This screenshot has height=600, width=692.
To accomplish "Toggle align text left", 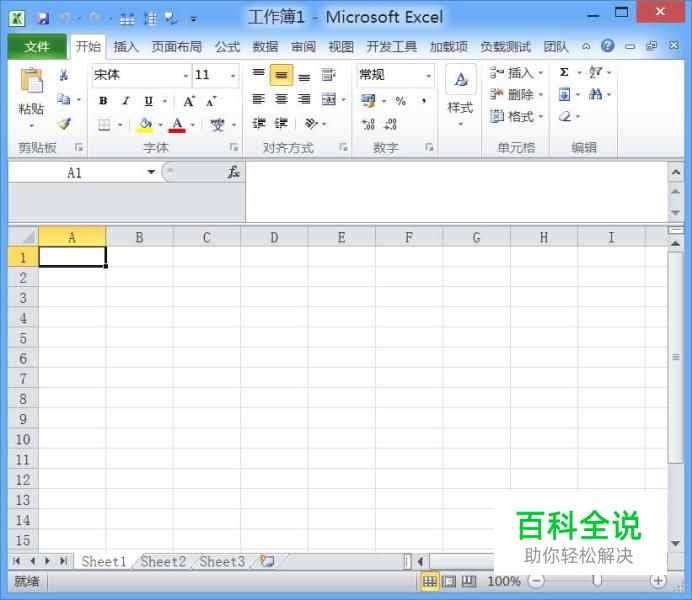I will (259, 99).
